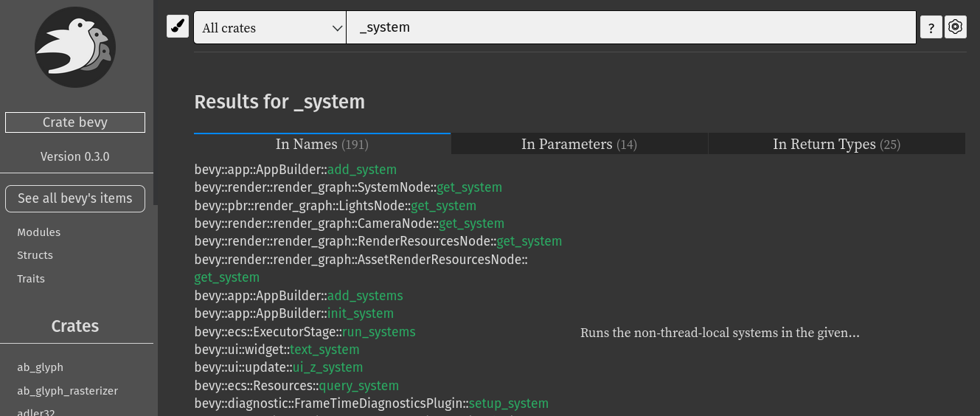Switch to the In Return Types tab
Image resolution: width=980 pixels, height=416 pixels.
pyautogui.click(x=836, y=144)
